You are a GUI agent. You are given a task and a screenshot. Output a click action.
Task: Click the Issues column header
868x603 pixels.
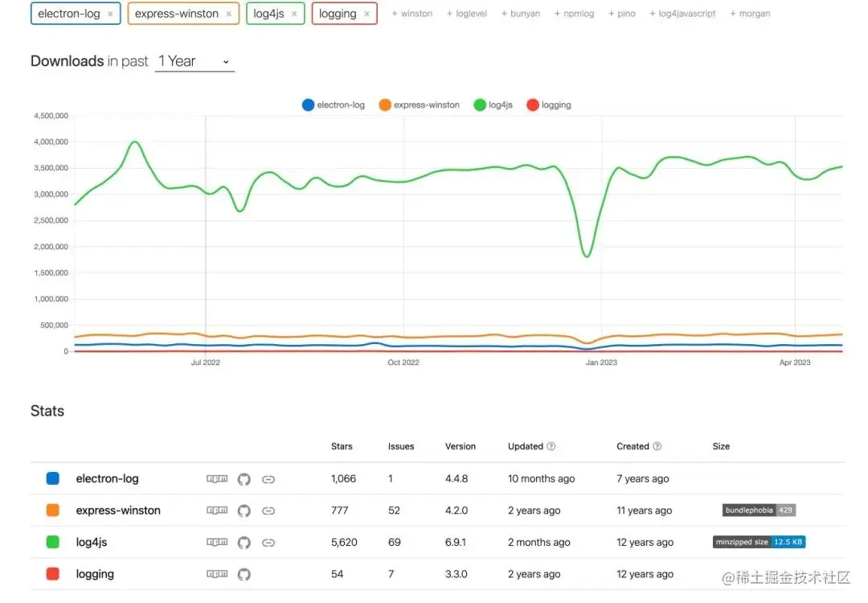(401, 446)
